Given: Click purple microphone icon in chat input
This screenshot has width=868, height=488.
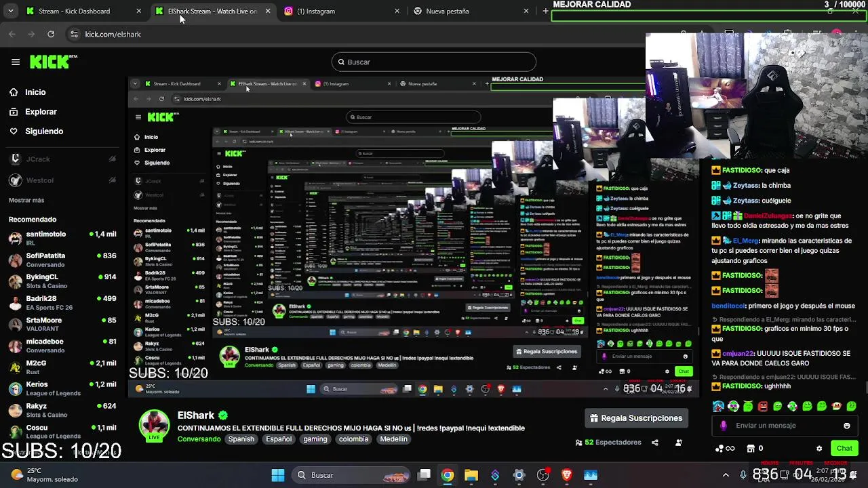Looking at the screenshot, I should [x=724, y=426].
